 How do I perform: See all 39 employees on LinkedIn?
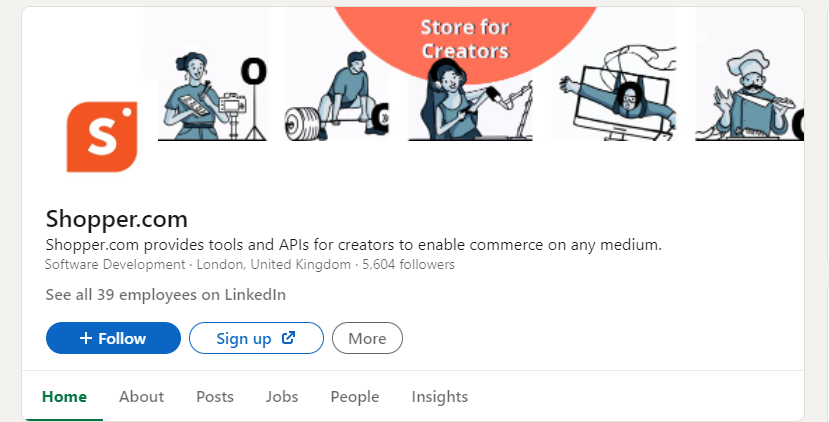pos(166,294)
